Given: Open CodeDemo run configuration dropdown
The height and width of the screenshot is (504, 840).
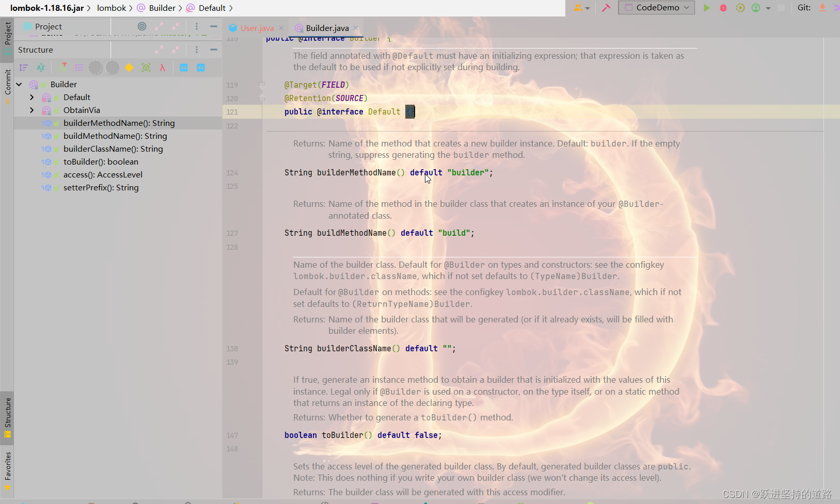Looking at the screenshot, I should click(656, 8).
